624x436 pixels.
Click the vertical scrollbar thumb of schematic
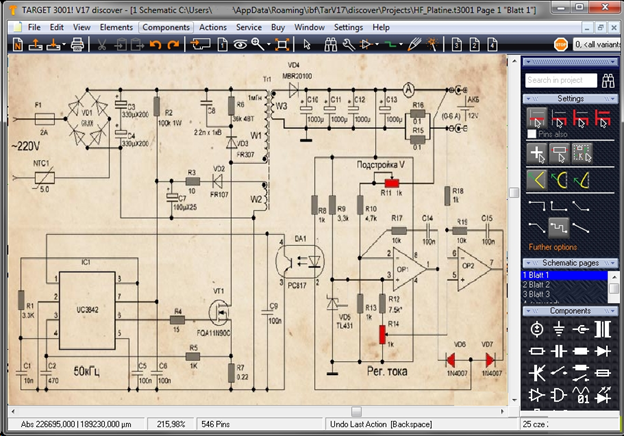click(514, 193)
